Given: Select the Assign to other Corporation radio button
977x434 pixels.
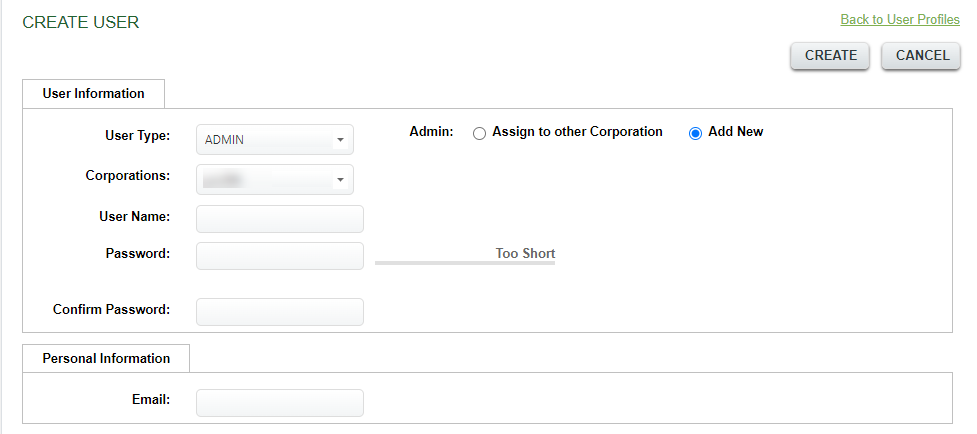Looking at the screenshot, I should (x=479, y=134).
